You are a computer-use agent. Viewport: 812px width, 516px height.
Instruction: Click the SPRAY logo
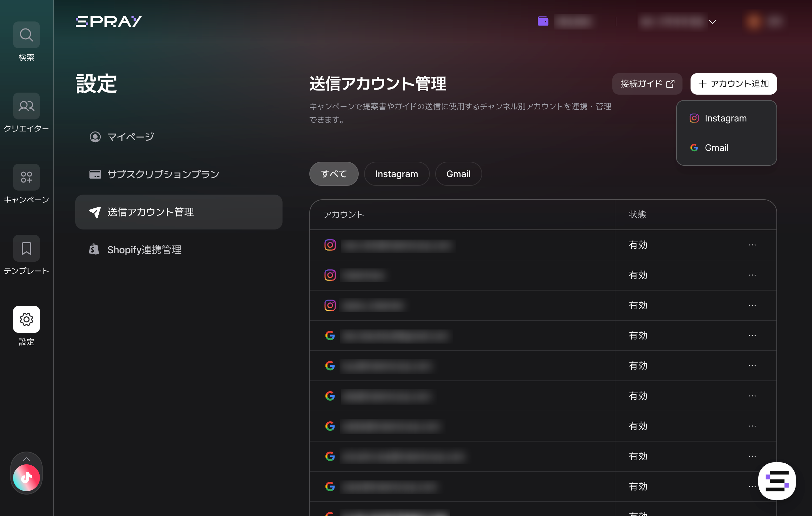[109, 21]
